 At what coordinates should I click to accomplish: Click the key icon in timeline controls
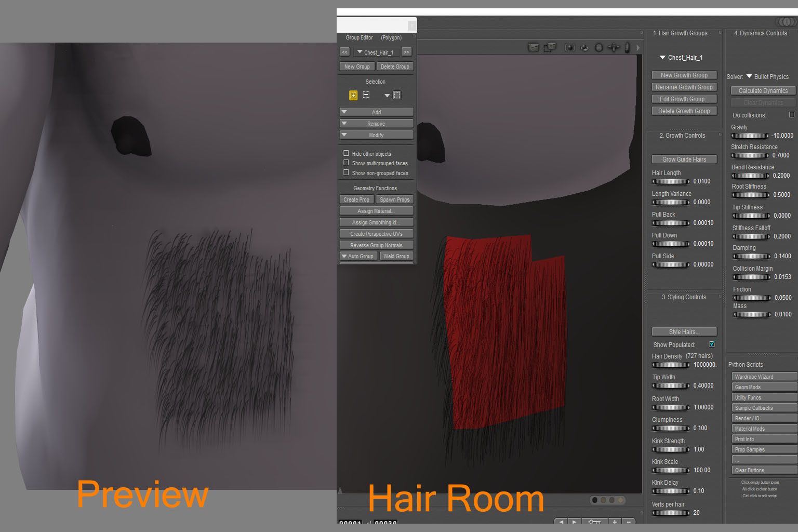(x=595, y=521)
